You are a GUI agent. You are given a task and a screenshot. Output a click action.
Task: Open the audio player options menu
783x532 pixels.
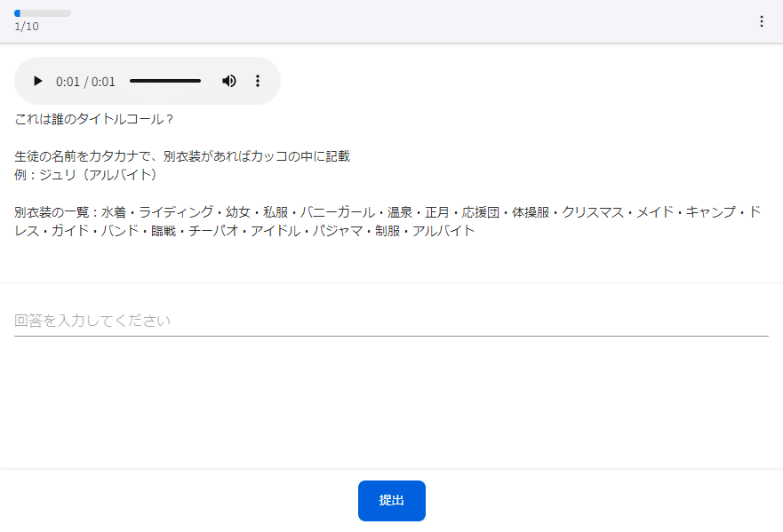coord(258,81)
